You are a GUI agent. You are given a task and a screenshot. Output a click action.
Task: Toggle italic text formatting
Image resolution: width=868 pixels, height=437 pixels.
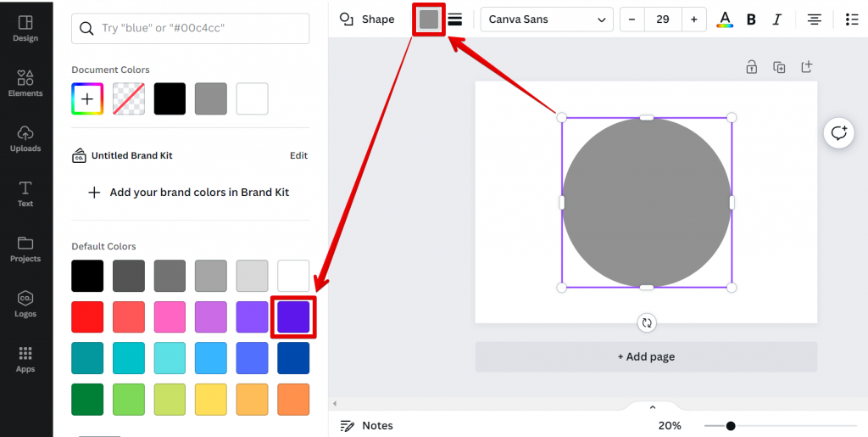[776, 20]
